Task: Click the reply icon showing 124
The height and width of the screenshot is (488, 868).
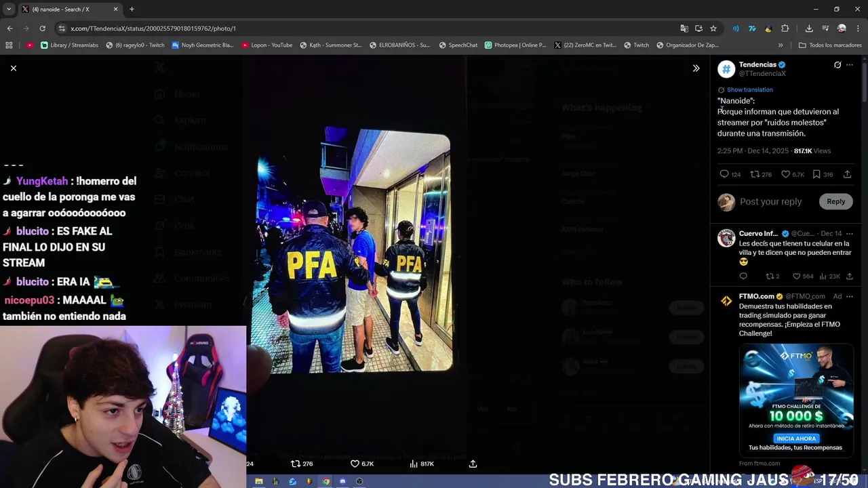Action: [730, 174]
